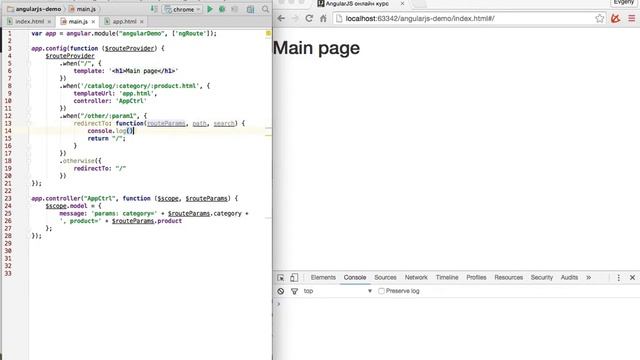Toggle the device mode icon in DevTools
The height and width of the screenshot is (360, 640).
(294, 278)
